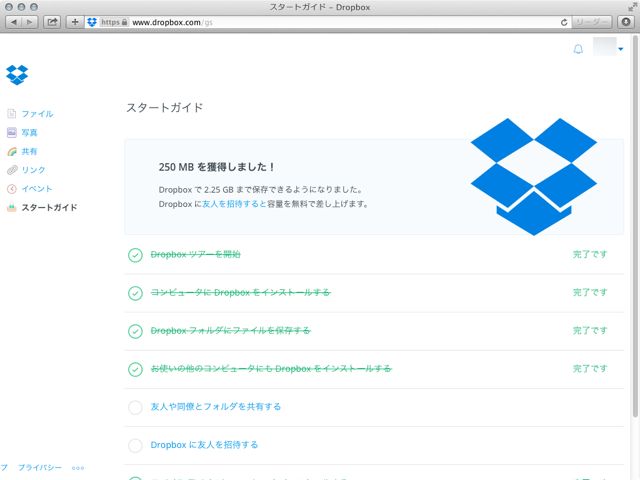Click the reload page icon
This screenshot has height=480, width=640.
pos(564,22)
